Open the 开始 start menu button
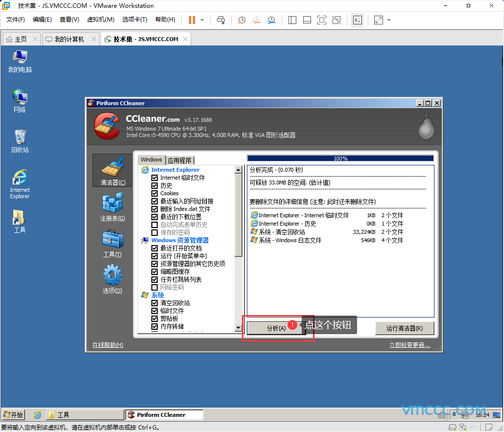This screenshot has width=504, height=432. point(14,415)
